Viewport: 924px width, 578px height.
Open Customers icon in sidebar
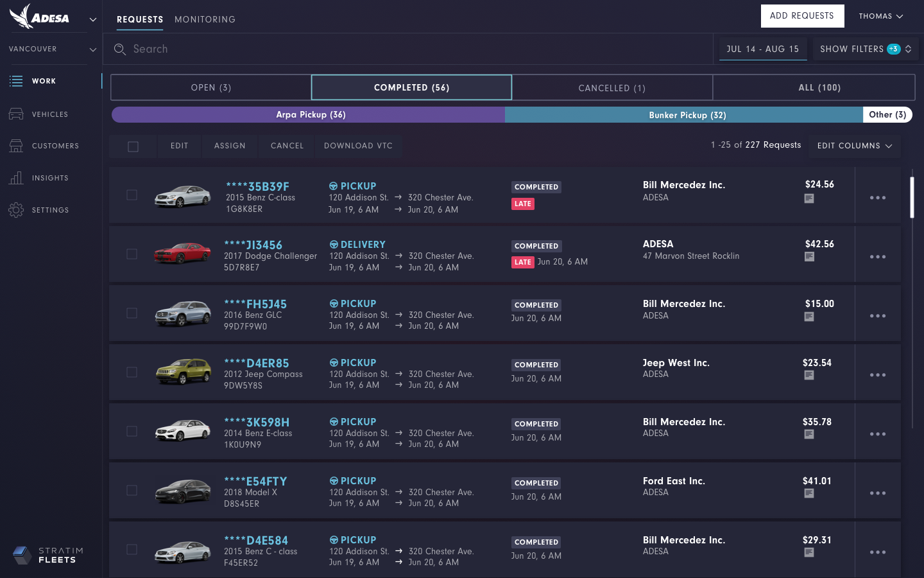pos(16,146)
